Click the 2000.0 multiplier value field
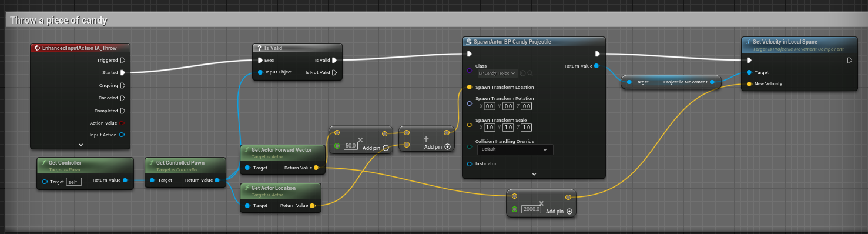Viewport: 868px width, 234px height. click(531, 209)
